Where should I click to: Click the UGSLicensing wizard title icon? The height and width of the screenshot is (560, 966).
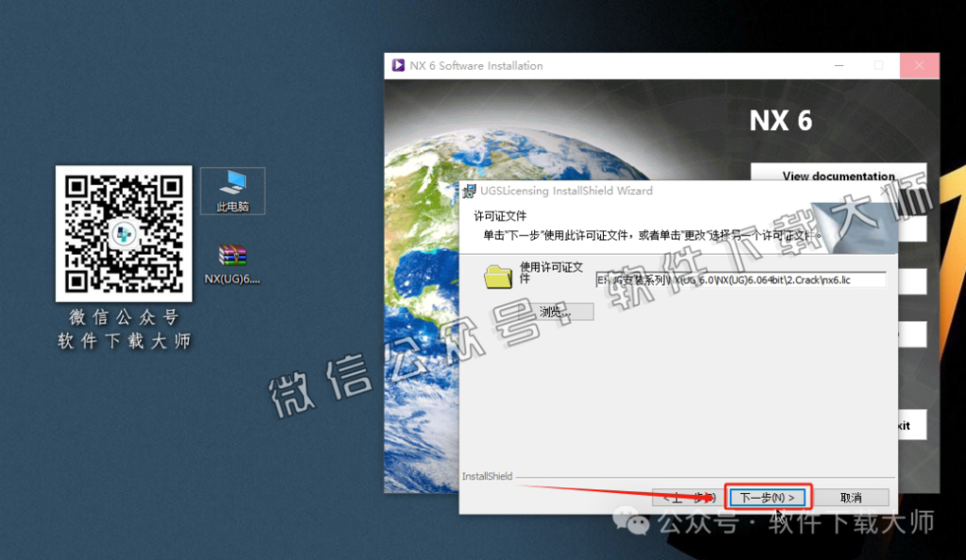471,190
